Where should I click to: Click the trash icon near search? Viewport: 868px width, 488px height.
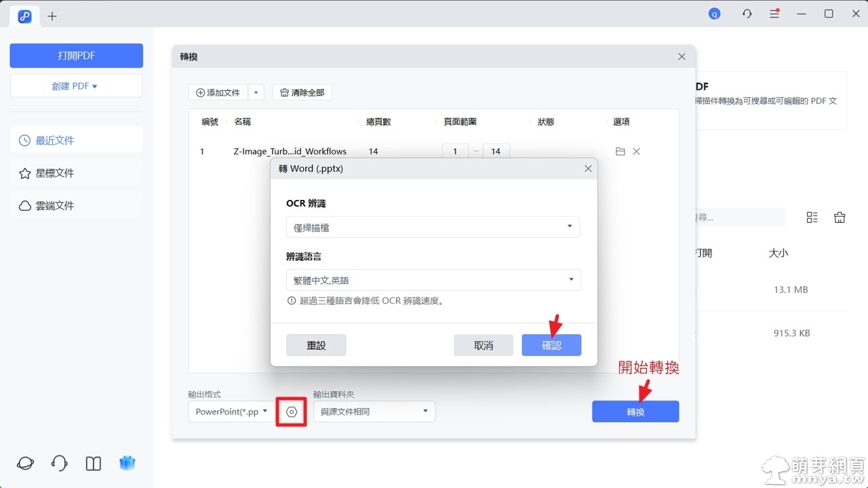[840, 218]
